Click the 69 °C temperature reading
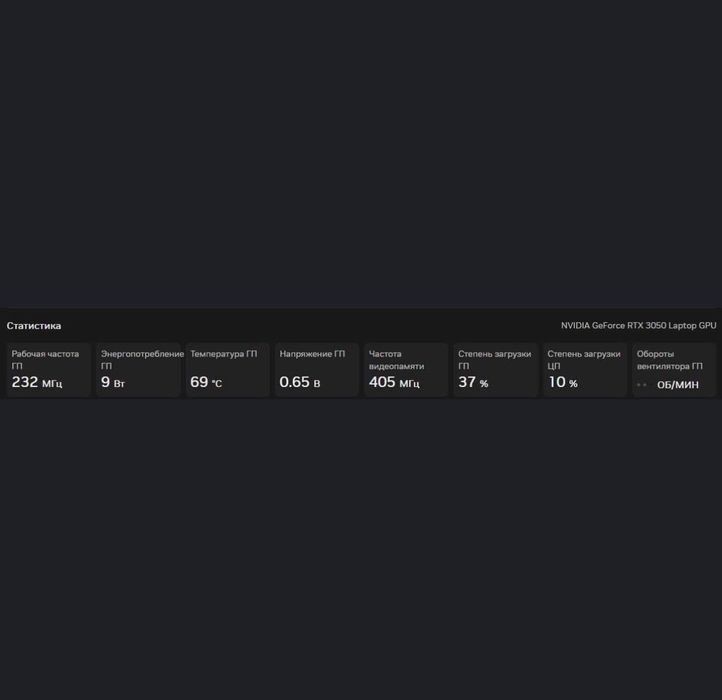 [200, 383]
